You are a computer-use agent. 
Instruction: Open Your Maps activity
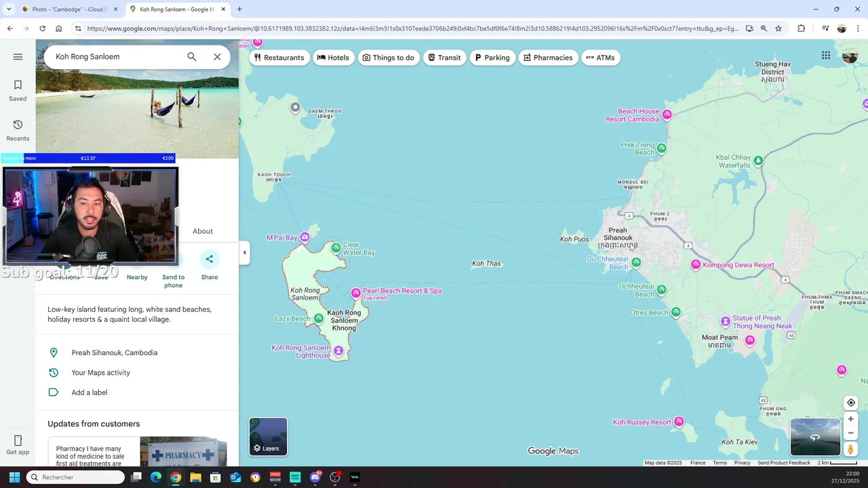137,373
